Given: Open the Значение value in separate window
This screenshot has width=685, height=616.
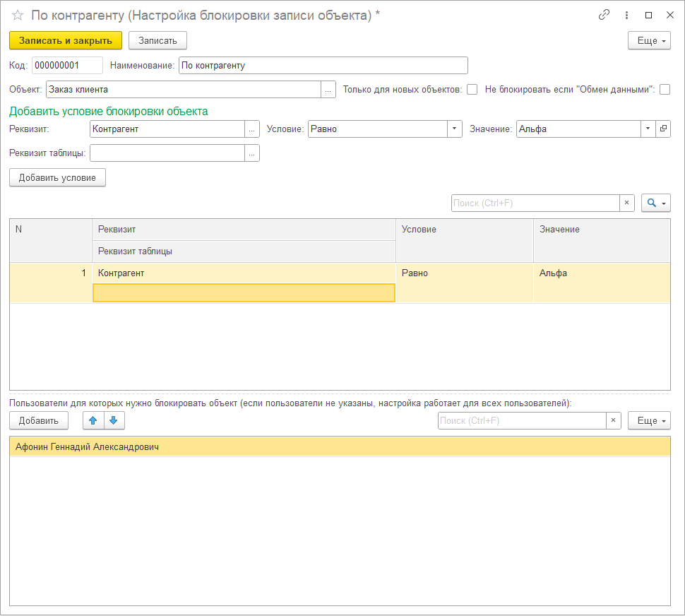Looking at the screenshot, I should 663,129.
